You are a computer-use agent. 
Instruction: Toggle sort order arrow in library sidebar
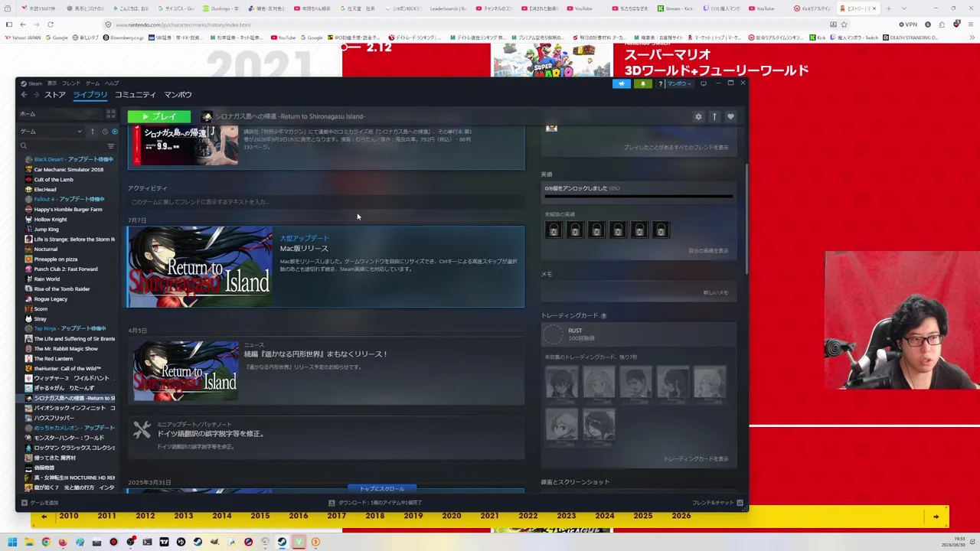pyautogui.click(x=93, y=132)
